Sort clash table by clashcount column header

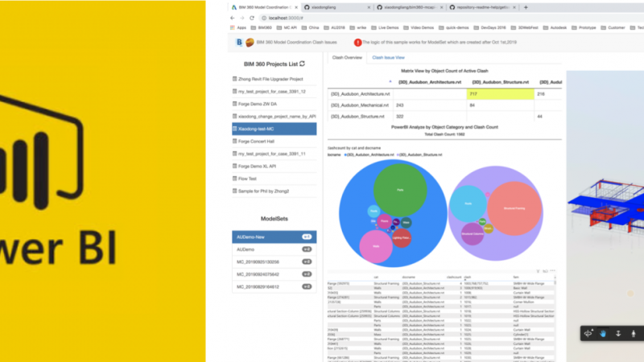click(454, 277)
